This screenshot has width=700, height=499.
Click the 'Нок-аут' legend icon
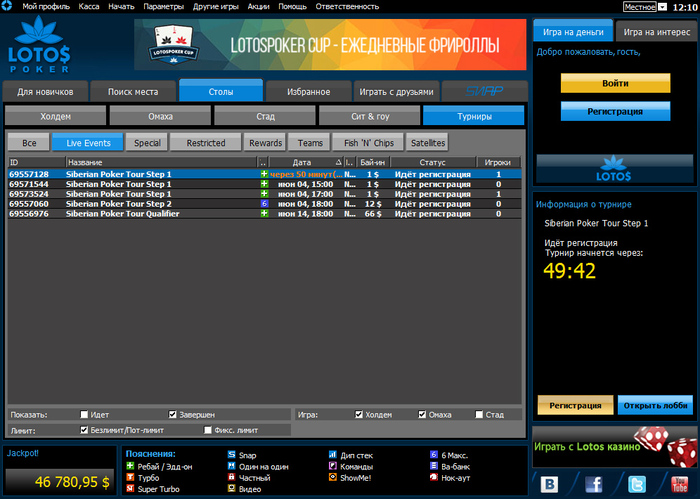433,477
